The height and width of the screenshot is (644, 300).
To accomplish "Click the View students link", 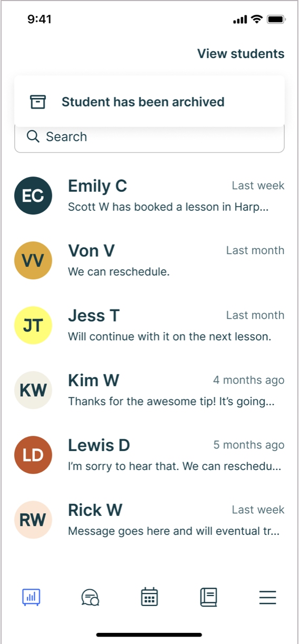I will coord(241,53).
